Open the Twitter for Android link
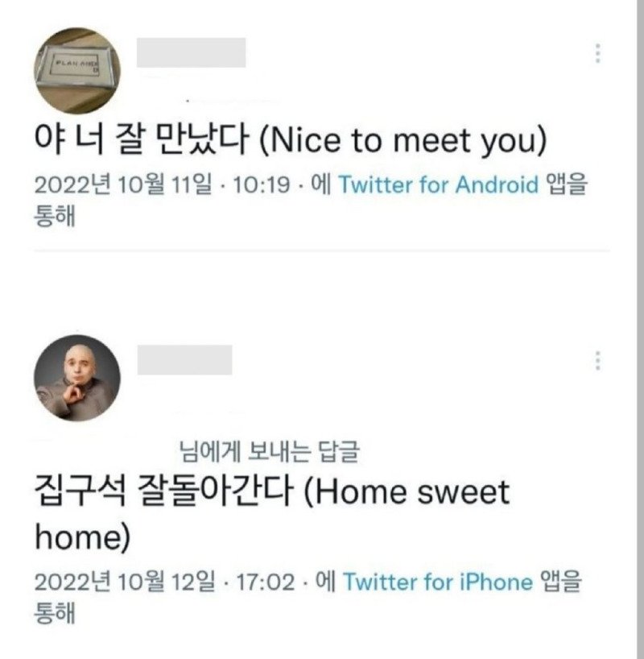Screen dimensions: 644x659 (439, 184)
